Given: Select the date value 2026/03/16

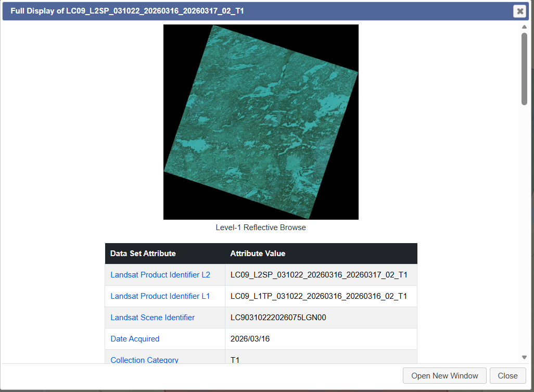Looking at the screenshot, I should 250,339.
